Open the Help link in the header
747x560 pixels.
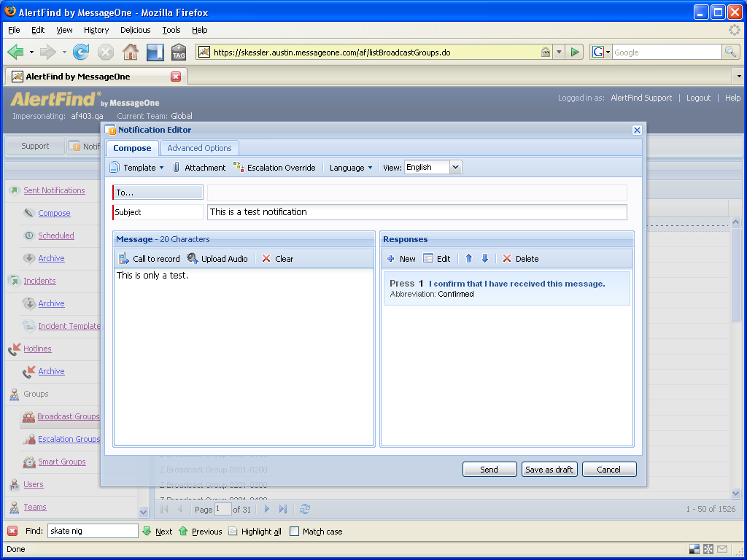click(732, 98)
